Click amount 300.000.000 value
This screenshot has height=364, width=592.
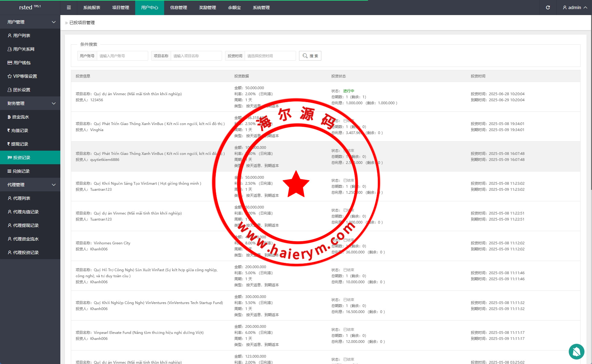click(256, 297)
